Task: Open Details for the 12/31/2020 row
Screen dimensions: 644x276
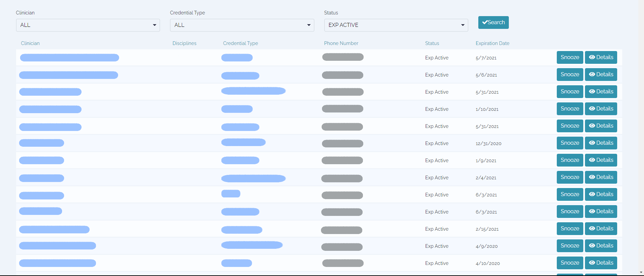Action: click(601, 143)
